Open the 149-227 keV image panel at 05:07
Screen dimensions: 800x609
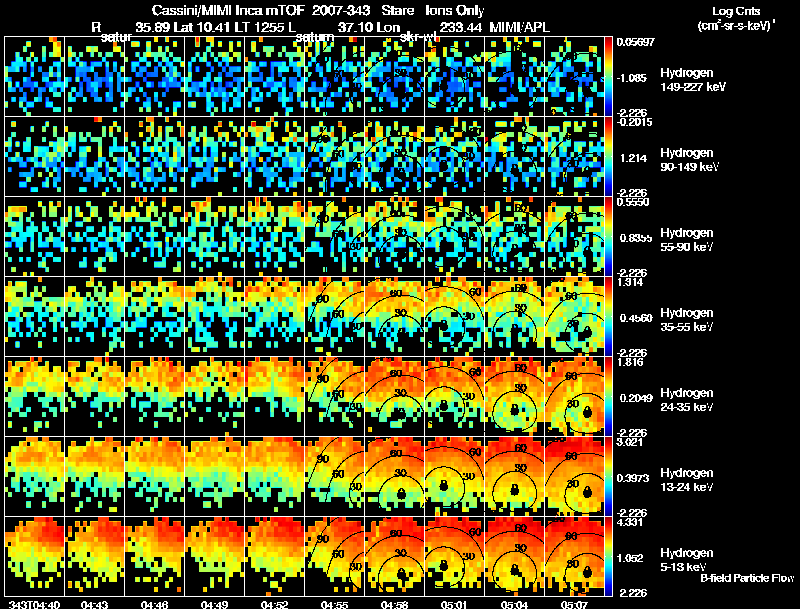coord(574,76)
